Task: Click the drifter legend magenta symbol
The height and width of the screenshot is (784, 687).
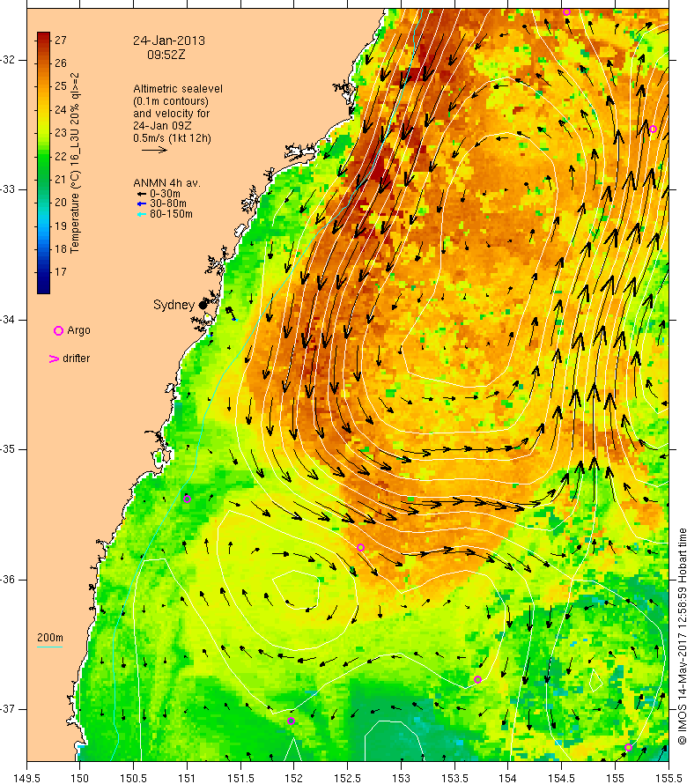Action: coord(54,359)
